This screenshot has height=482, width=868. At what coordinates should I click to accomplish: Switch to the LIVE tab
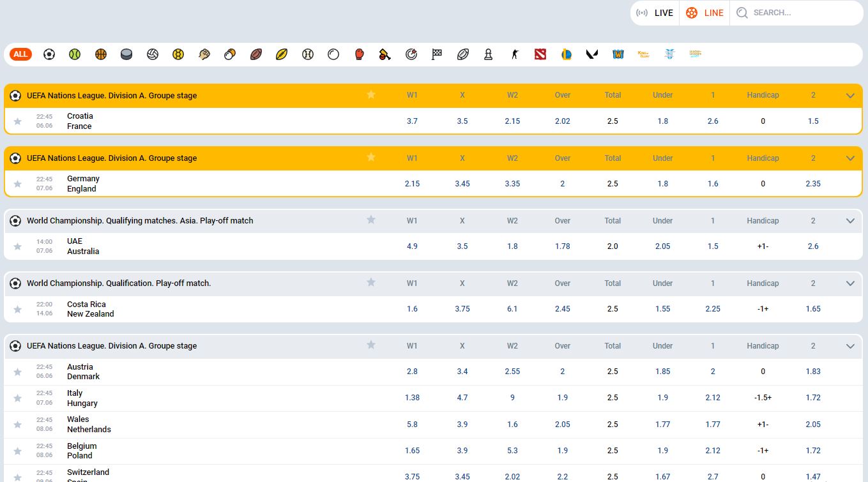pyautogui.click(x=656, y=13)
